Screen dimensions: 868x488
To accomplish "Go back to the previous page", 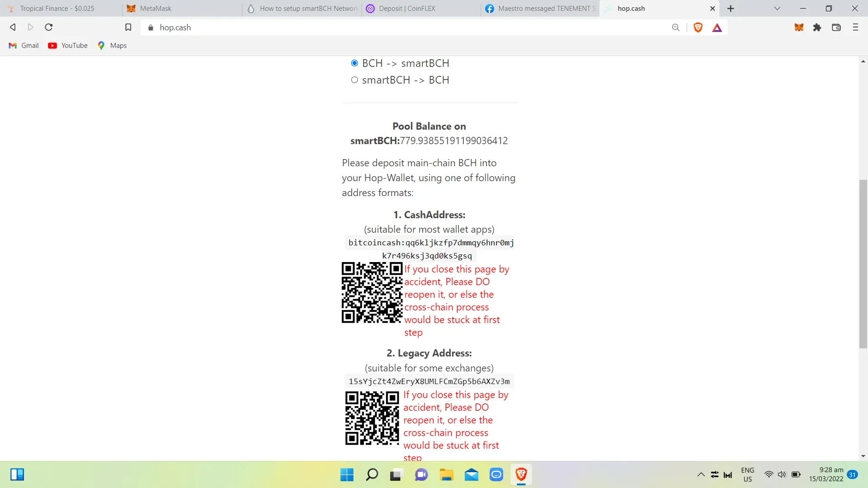I will 13,27.
